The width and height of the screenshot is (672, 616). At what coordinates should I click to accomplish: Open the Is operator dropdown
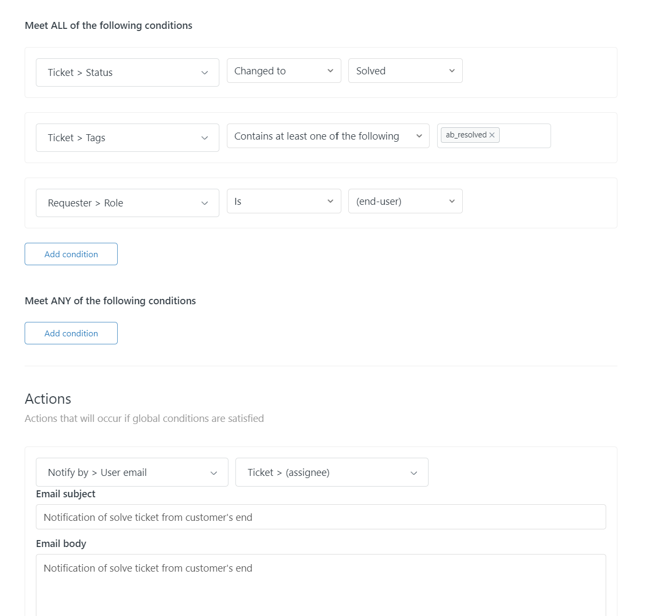(x=284, y=202)
